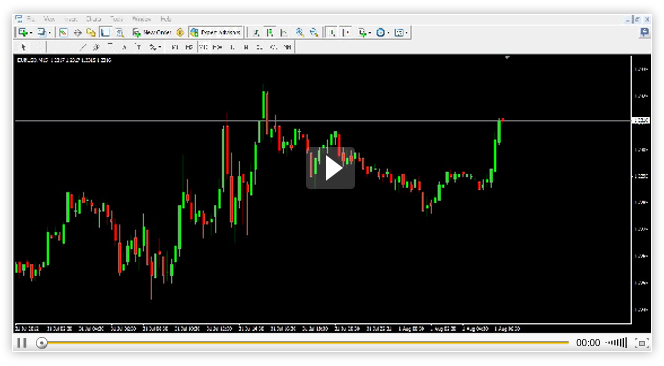
Task: Toggle the Expert Advisors button
Action: (x=216, y=32)
